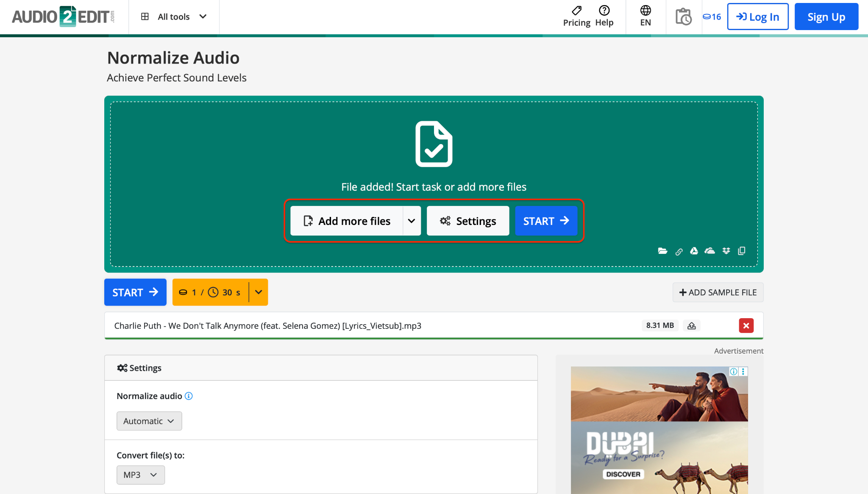Viewport: 868px width, 494px height.
Task: Open Settings in the upload box
Action: [468, 221]
